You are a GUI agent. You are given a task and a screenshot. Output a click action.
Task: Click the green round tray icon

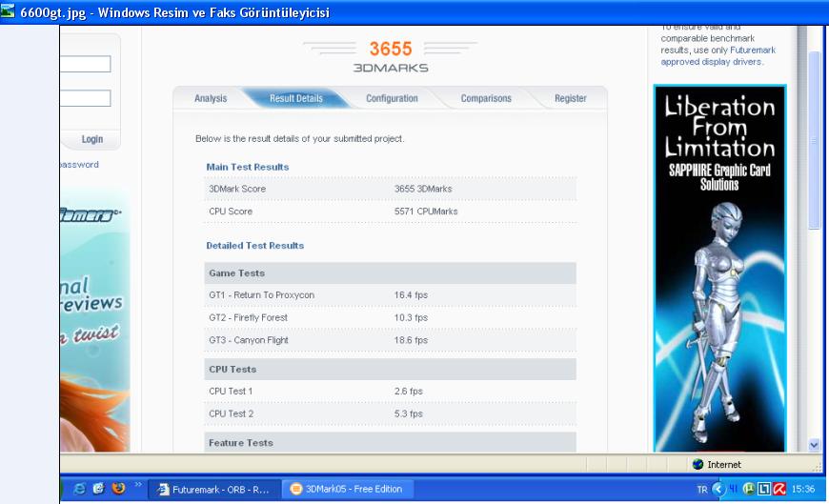[749, 489]
